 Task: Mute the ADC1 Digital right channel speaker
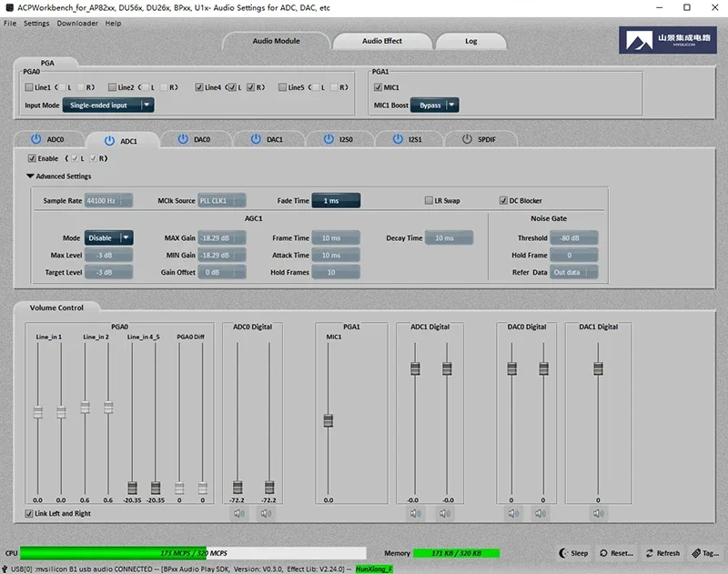pyautogui.click(x=447, y=514)
